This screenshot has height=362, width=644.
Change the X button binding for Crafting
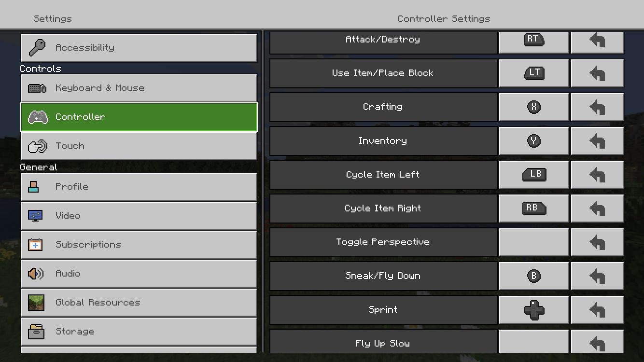533,107
